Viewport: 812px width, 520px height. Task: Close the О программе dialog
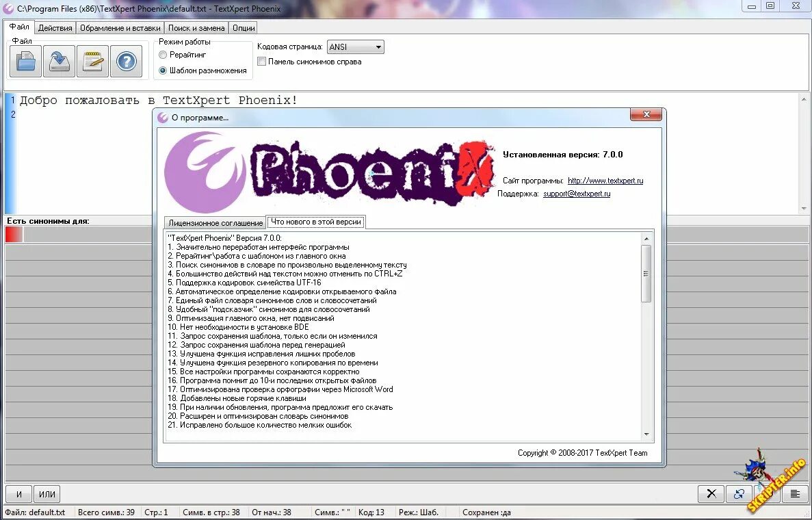coord(646,114)
